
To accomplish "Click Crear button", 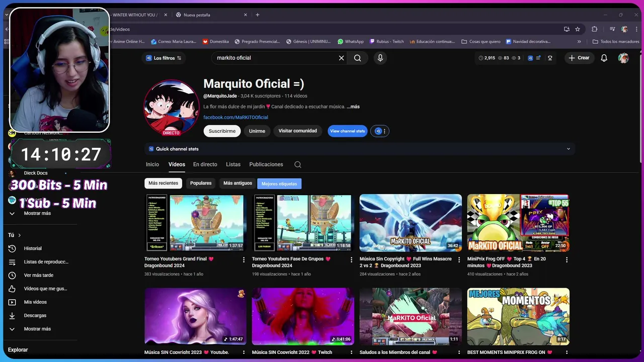I will [x=579, y=58].
